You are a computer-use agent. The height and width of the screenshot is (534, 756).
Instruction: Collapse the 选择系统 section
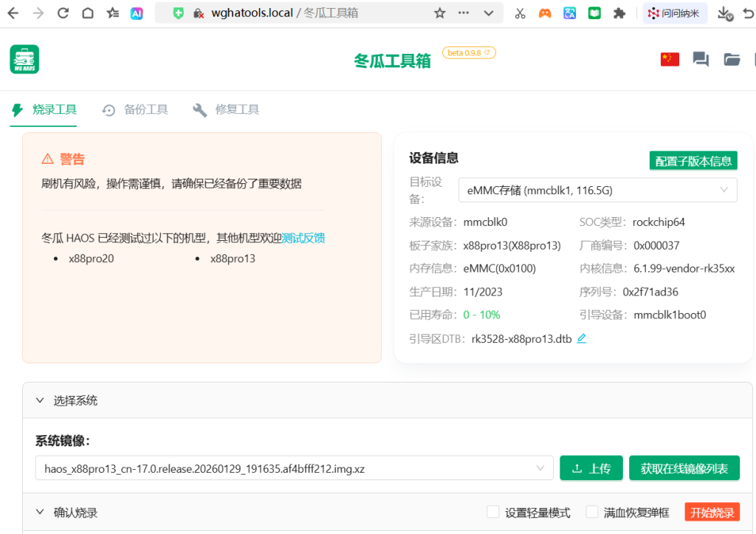(x=41, y=400)
